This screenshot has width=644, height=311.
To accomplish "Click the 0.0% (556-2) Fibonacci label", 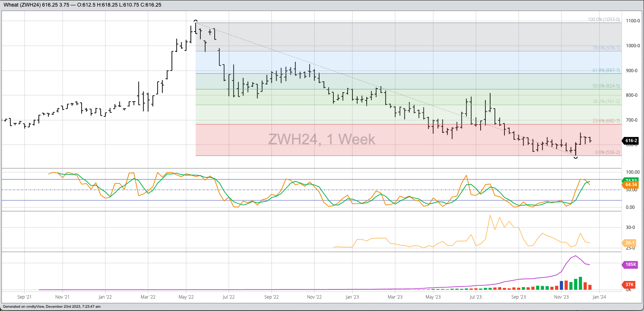I will 607,152.
